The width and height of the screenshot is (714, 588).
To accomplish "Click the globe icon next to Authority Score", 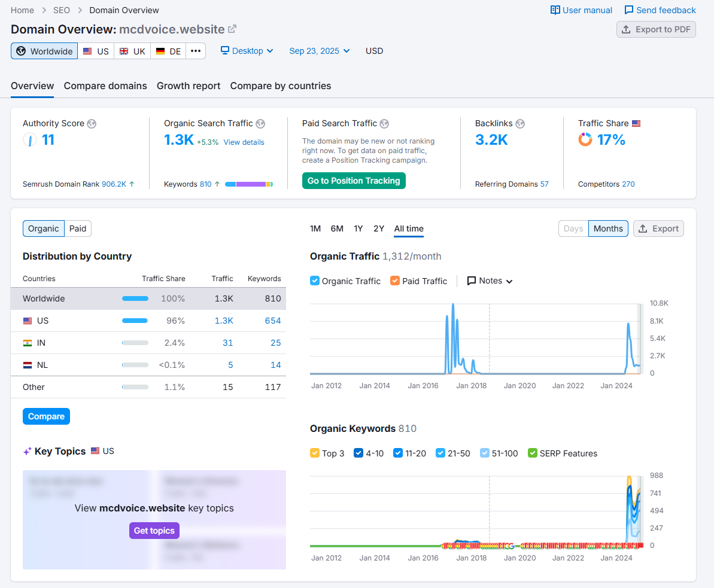I will point(92,124).
